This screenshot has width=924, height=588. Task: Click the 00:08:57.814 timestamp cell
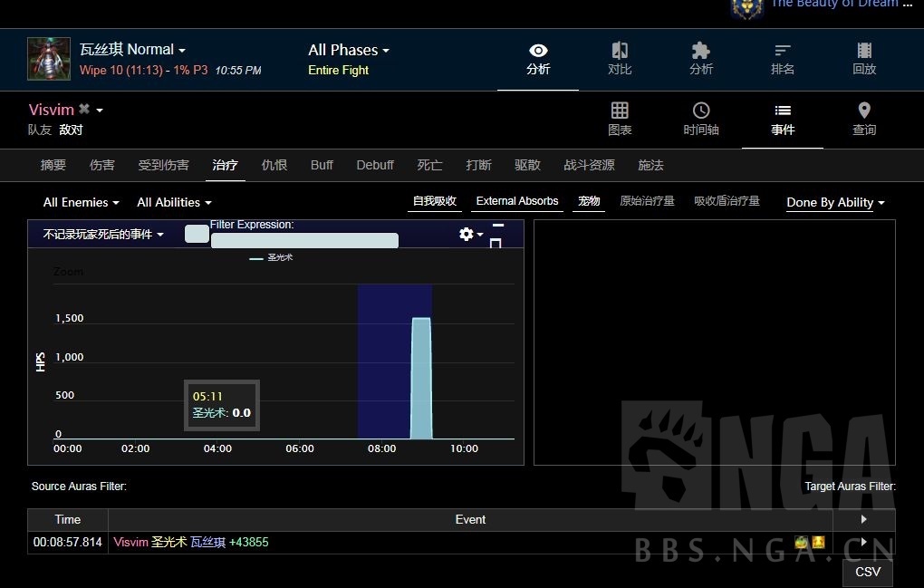pyautogui.click(x=68, y=542)
